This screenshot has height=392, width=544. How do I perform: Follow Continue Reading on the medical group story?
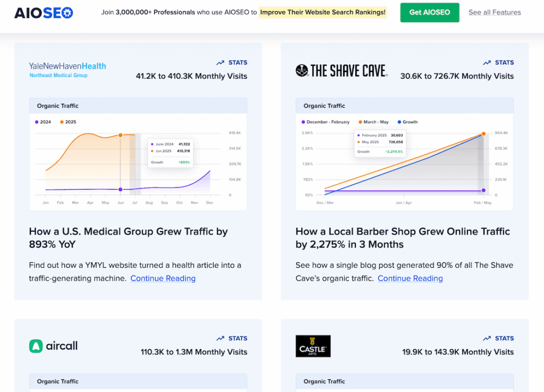click(x=163, y=278)
